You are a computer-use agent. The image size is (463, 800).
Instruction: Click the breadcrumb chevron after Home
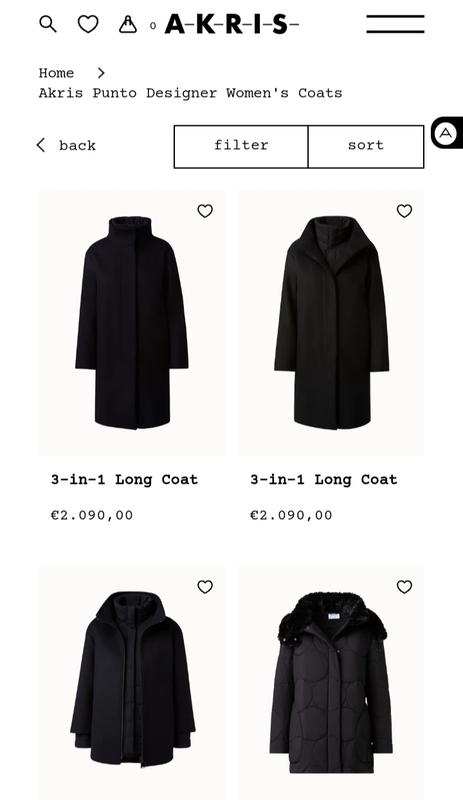click(x=101, y=73)
